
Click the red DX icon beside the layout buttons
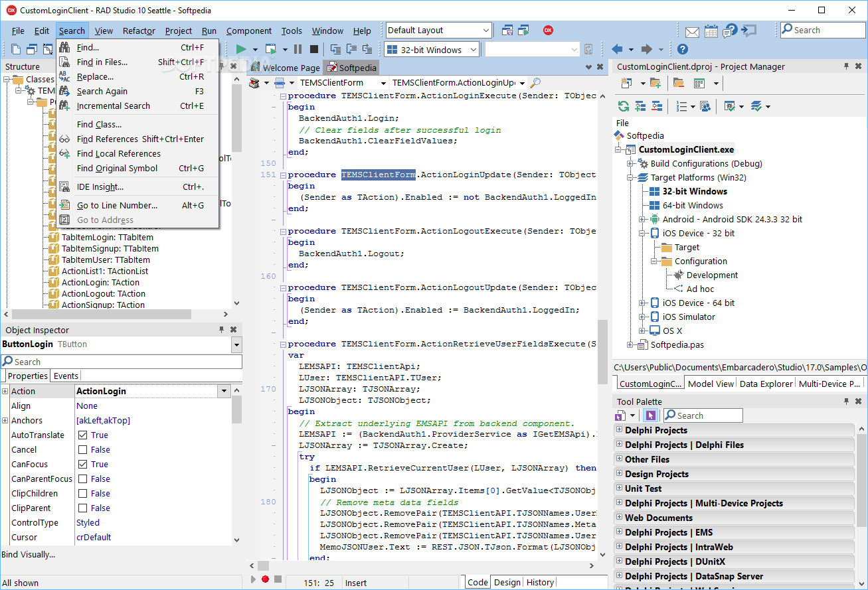[548, 30]
